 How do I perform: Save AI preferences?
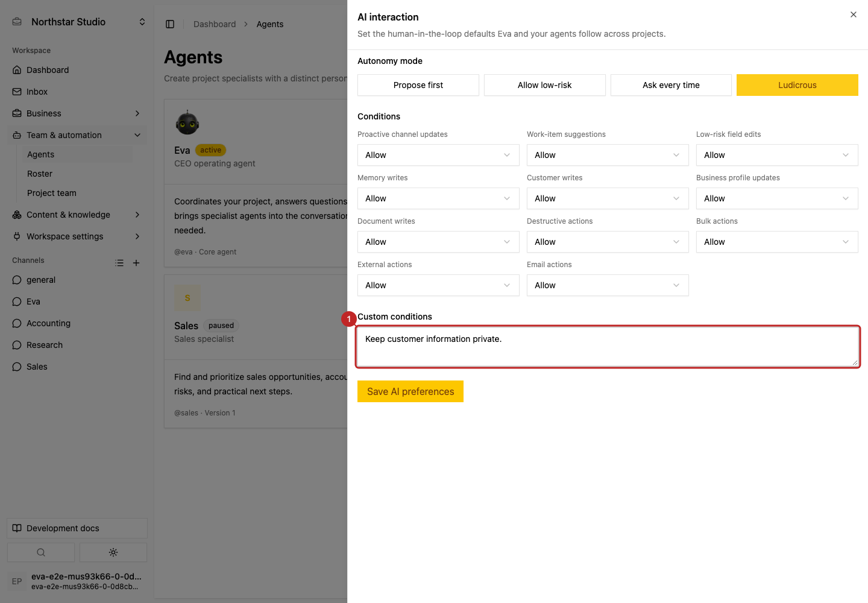pos(410,391)
